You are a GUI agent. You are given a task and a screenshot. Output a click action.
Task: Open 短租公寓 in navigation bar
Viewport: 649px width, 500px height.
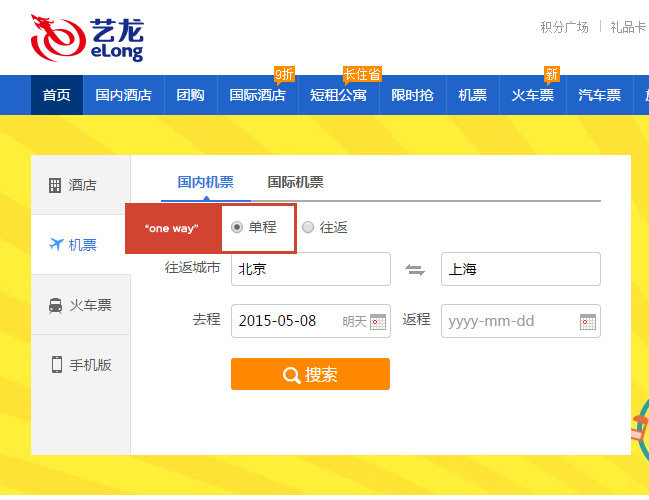click(339, 95)
